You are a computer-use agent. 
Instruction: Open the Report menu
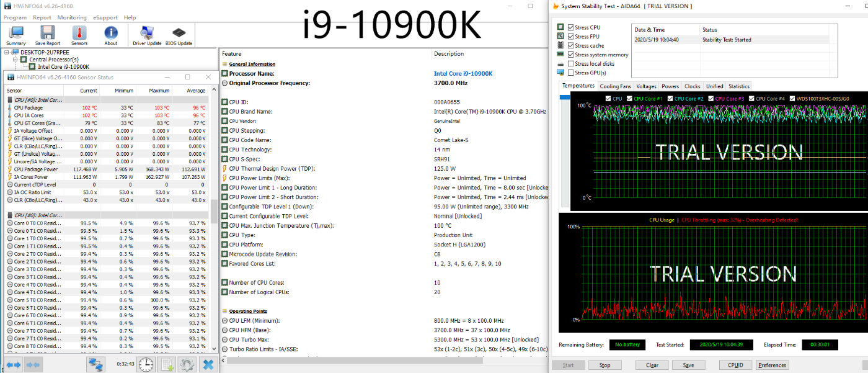[42, 17]
